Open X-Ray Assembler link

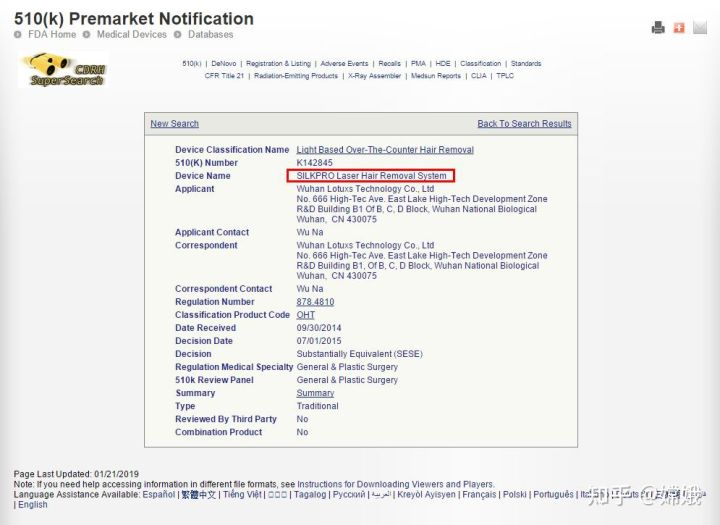[x=374, y=76]
